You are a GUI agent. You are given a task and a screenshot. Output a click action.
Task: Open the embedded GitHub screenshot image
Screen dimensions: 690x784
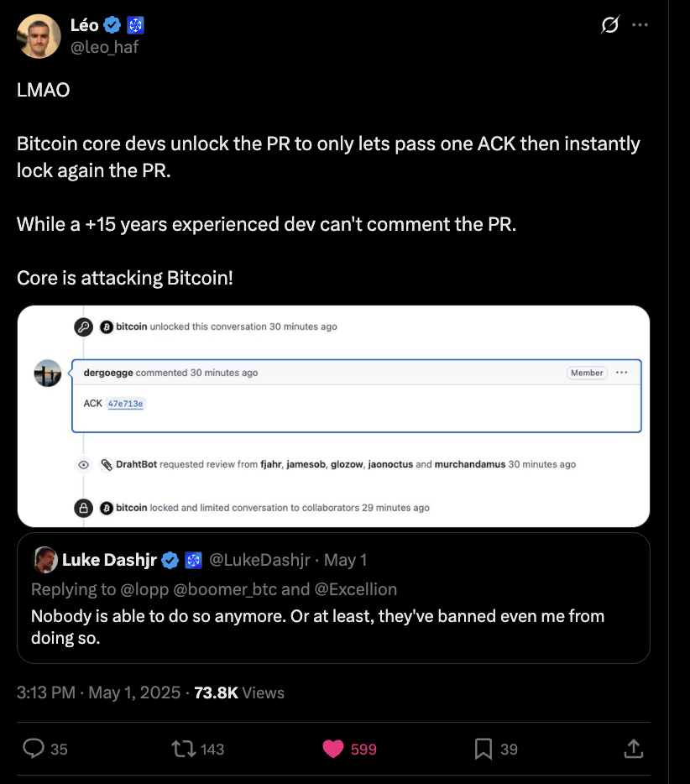[x=333, y=416]
